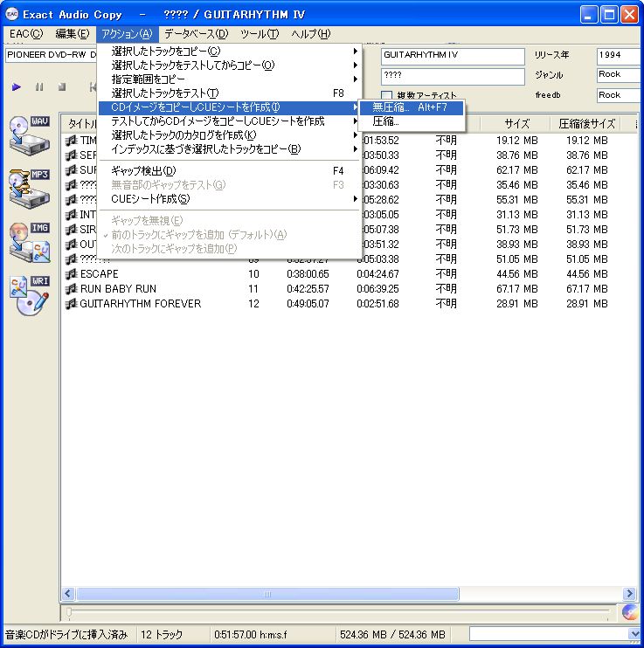Click the 44.56 MB compressed size cell
644x648 pixels.
pyautogui.click(x=587, y=274)
